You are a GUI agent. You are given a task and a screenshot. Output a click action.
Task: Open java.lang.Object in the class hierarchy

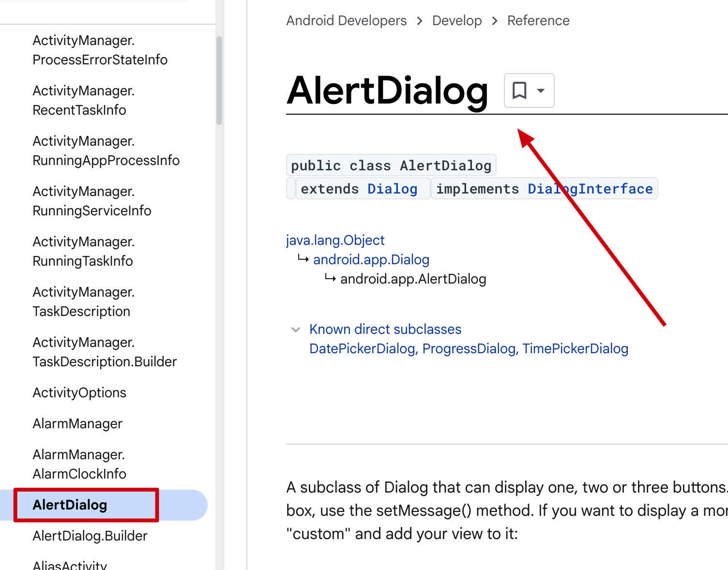(x=335, y=240)
